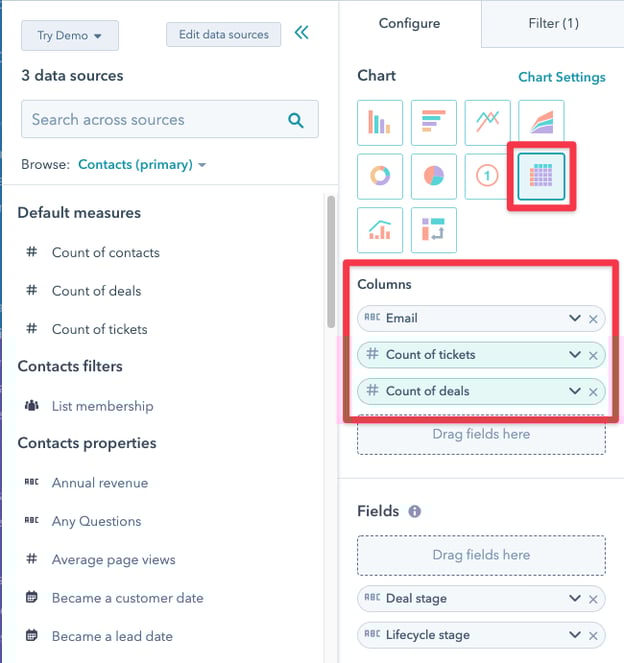Open the Contacts (primary) browse dropdown
The height and width of the screenshot is (663, 624).
142,164
